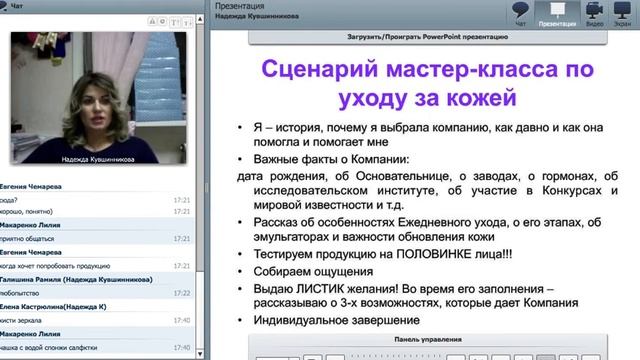Click the name caption on the webcam video
640x360 pixels.
pyautogui.click(x=98, y=160)
